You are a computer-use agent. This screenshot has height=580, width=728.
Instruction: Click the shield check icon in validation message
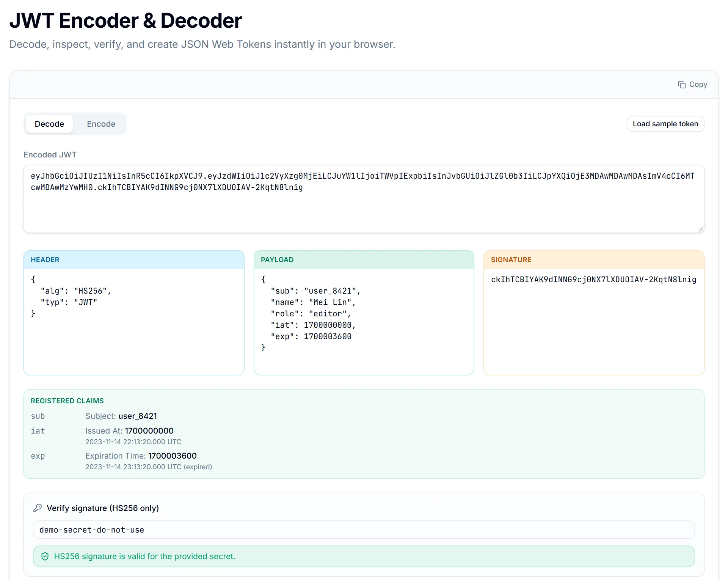[x=45, y=556]
